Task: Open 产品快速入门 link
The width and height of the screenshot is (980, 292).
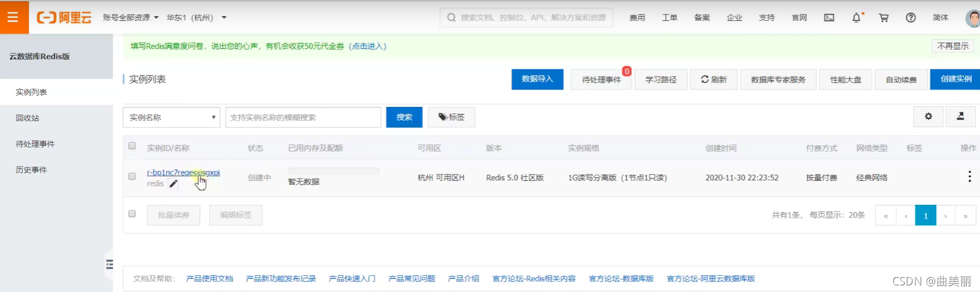Action: (352, 278)
